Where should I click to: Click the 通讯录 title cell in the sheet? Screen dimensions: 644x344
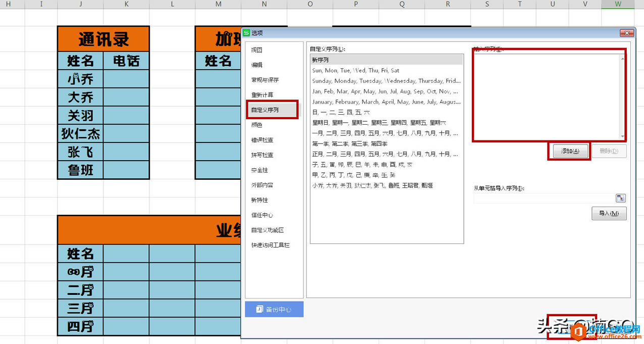[103, 39]
